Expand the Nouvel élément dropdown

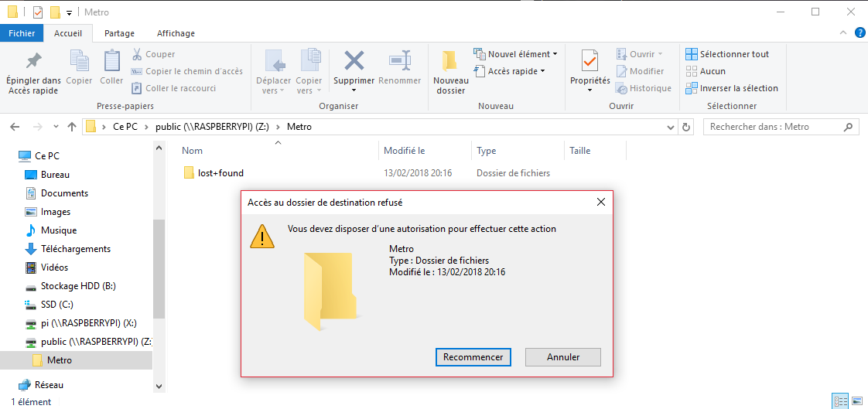click(555, 54)
